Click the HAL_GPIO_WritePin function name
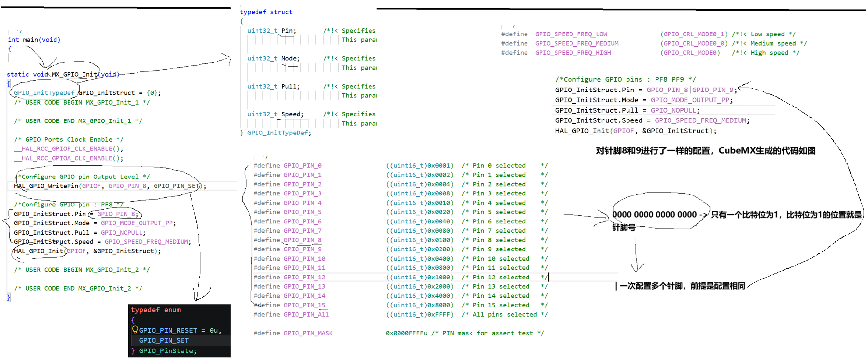The height and width of the screenshot is (360, 868). (46, 186)
